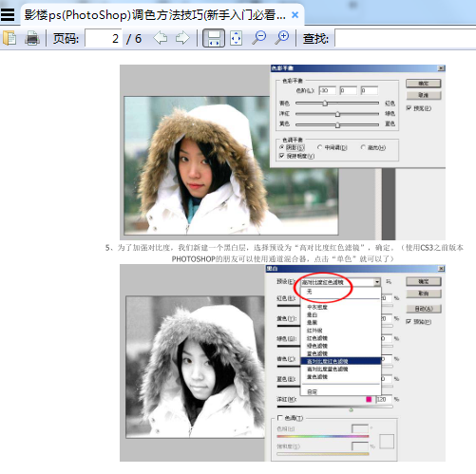The image size is (476, 474).
Task: Click the page number field showing 2
Action: click(104, 38)
